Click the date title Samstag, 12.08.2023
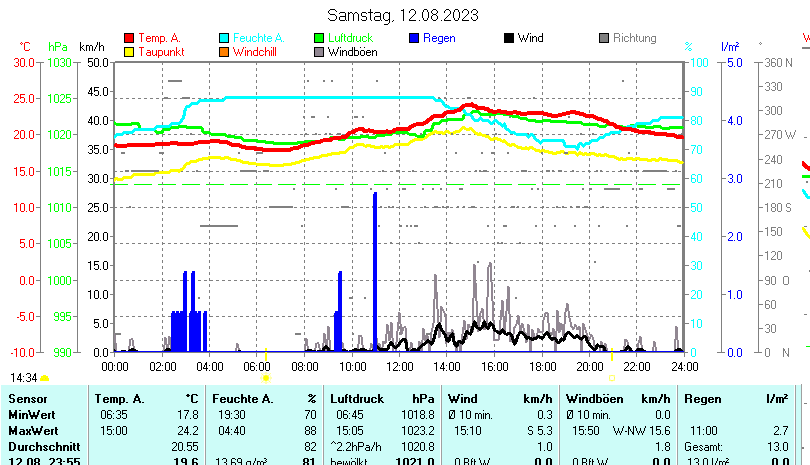Image resolution: width=810 pixels, height=465 pixels. click(403, 15)
